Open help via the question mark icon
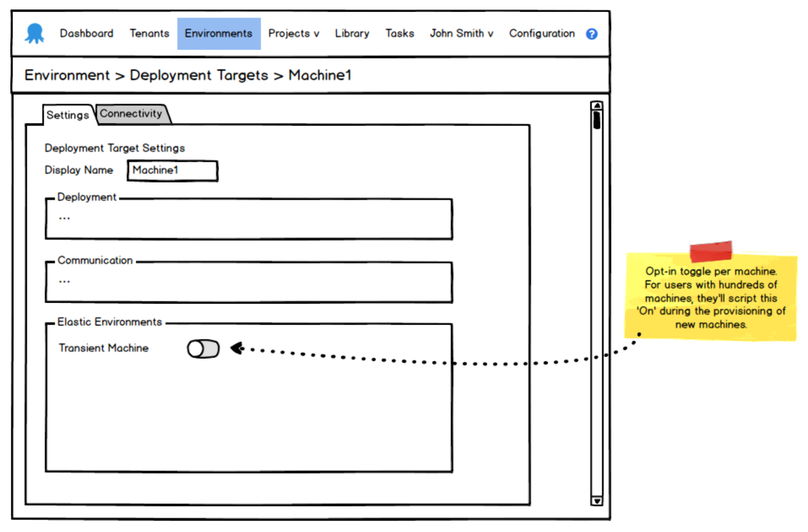This screenshot has height=532, width=808. pos(592,34)
